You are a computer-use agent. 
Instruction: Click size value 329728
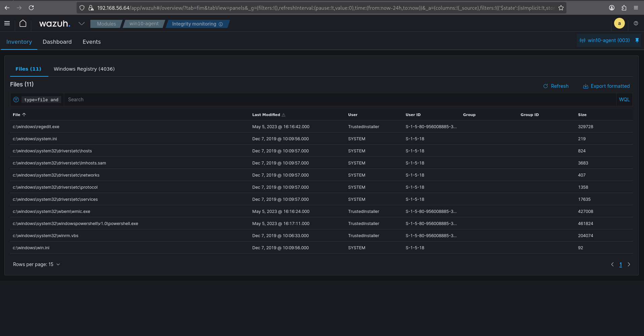click(x=586, y=127)
